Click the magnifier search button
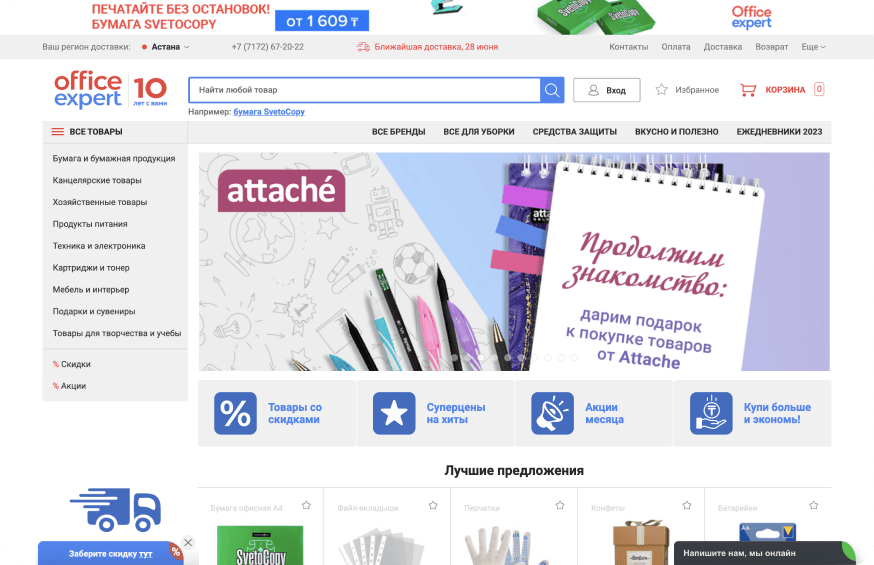Screen dimensions: 874x565 point(552,90)
